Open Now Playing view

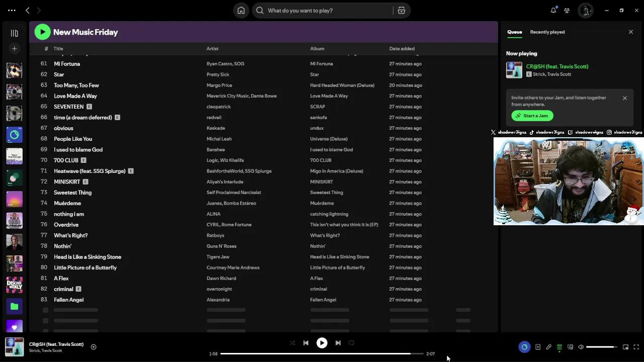click(x=538, y=347)
